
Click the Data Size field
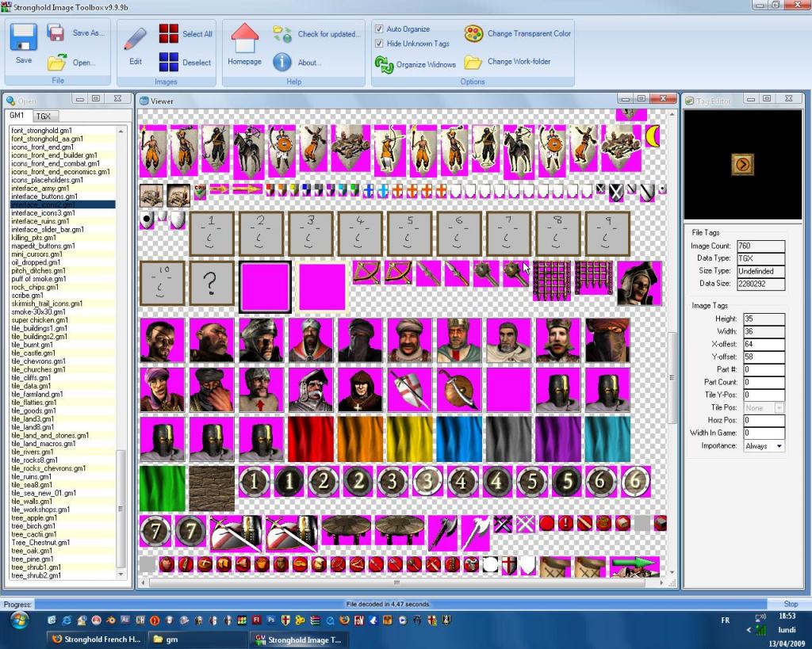pos(760,284)
